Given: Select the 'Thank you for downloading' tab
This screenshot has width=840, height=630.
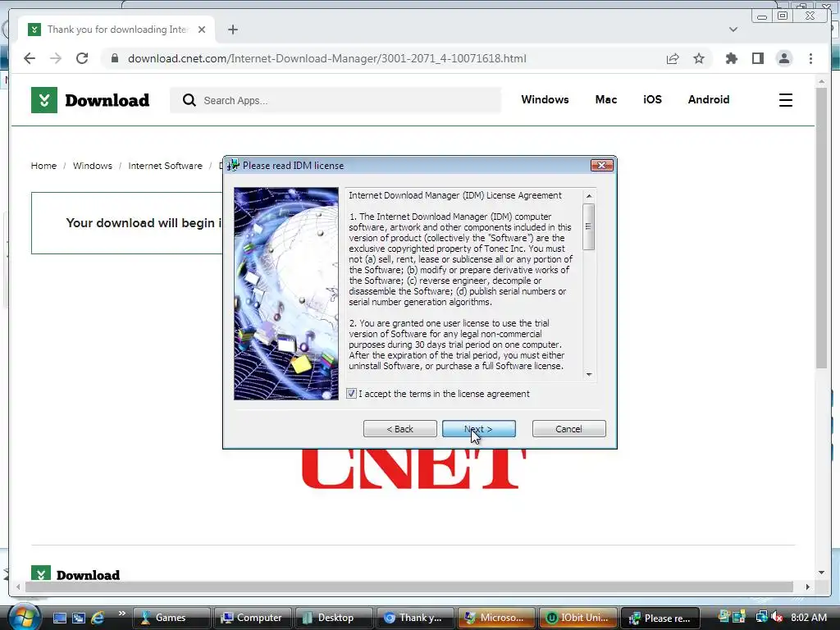Looking at the screenshot, I should pos(116,30).
